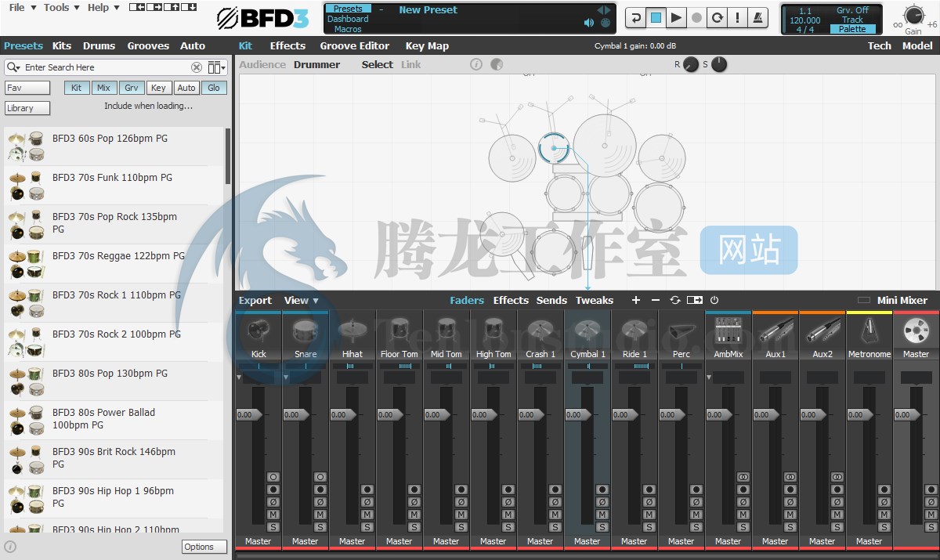Select the Hihat channel icon
The width and height of the screenshot is (940, 560).
(352, 331)
